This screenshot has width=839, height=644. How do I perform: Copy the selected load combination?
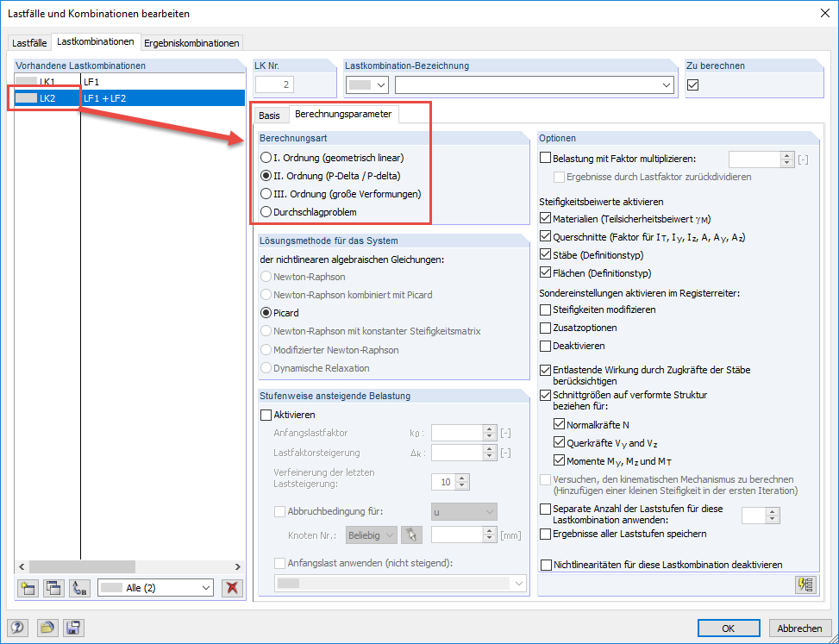[53, 588]
